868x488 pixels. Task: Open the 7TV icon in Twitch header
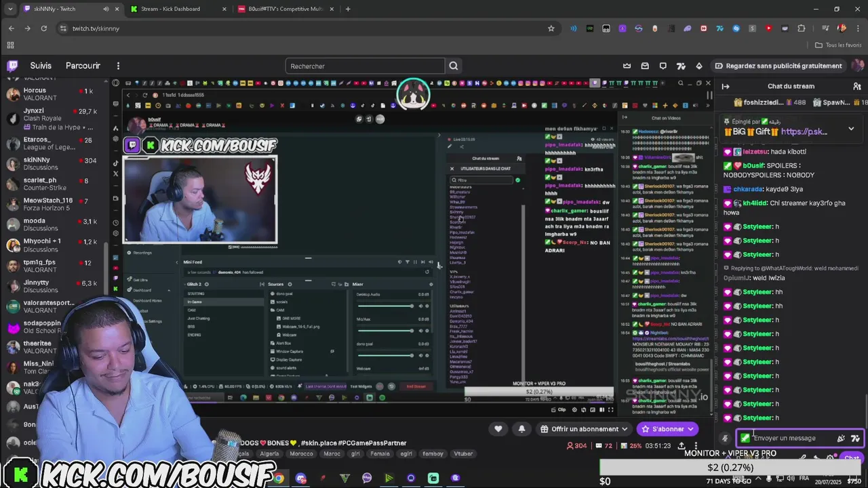tap(681, 66)
